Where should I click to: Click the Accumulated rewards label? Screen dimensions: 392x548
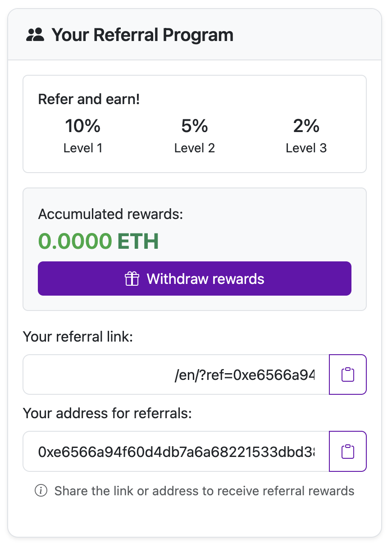point(110,214)
